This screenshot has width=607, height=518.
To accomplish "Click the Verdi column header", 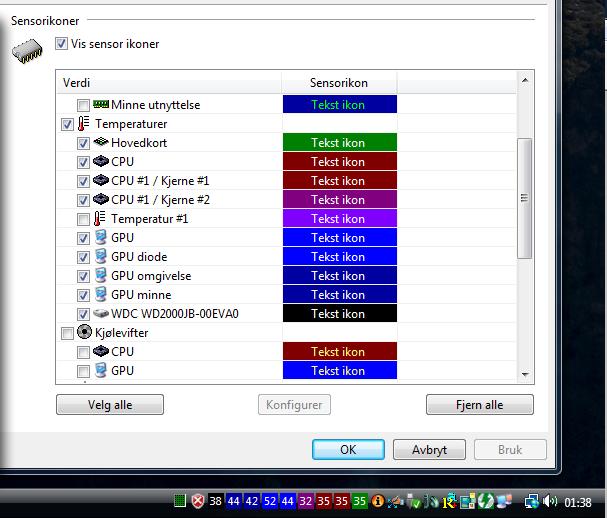I will 169,82.
